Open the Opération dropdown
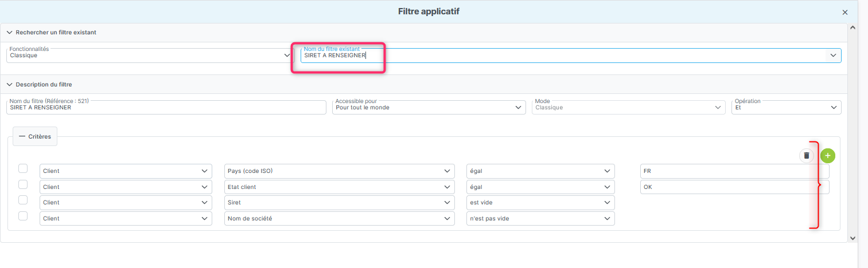This screenshot has width=868, height=268. coord(787,107)
